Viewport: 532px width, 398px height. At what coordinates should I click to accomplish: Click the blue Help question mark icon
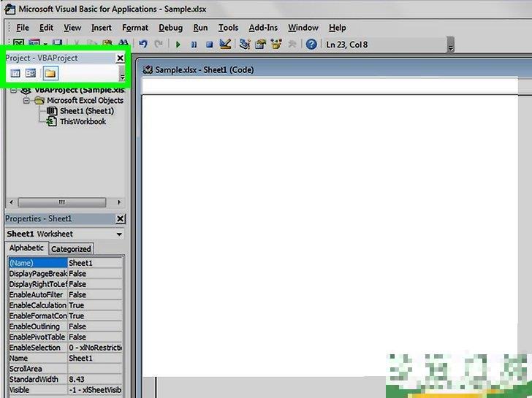point(311,45)
